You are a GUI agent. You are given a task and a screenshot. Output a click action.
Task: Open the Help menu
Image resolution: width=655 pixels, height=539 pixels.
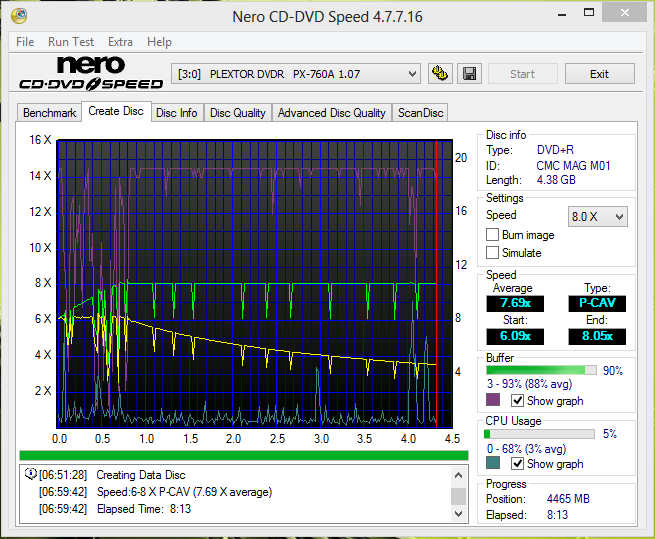click(x=159, y=42)
